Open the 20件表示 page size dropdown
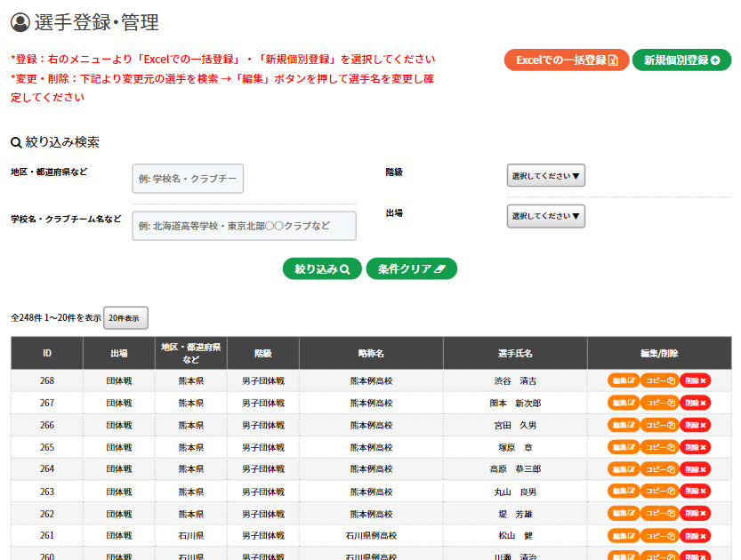Viewport: 741px width, 560px height. [125, 317]
